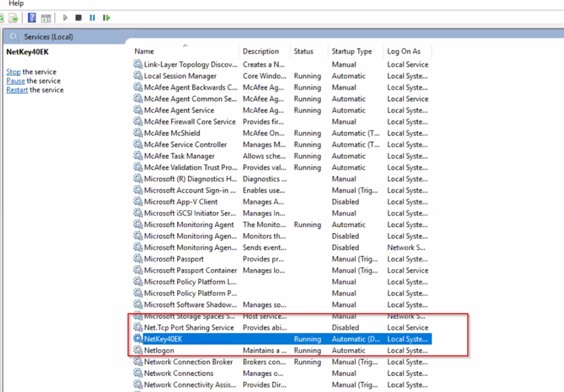564x392 pixels.
Task: Select the McAfee McShield service row
Action: point(172,133)
